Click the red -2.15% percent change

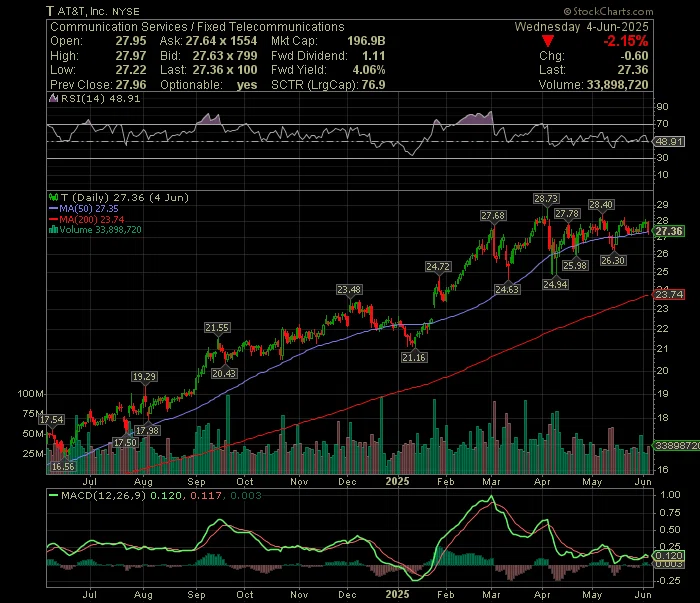coord(625,41)
